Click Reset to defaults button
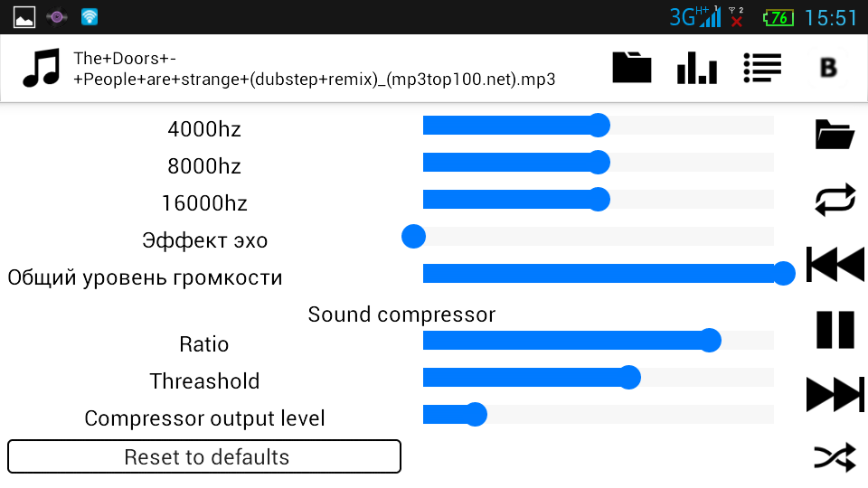 (204, 456)
